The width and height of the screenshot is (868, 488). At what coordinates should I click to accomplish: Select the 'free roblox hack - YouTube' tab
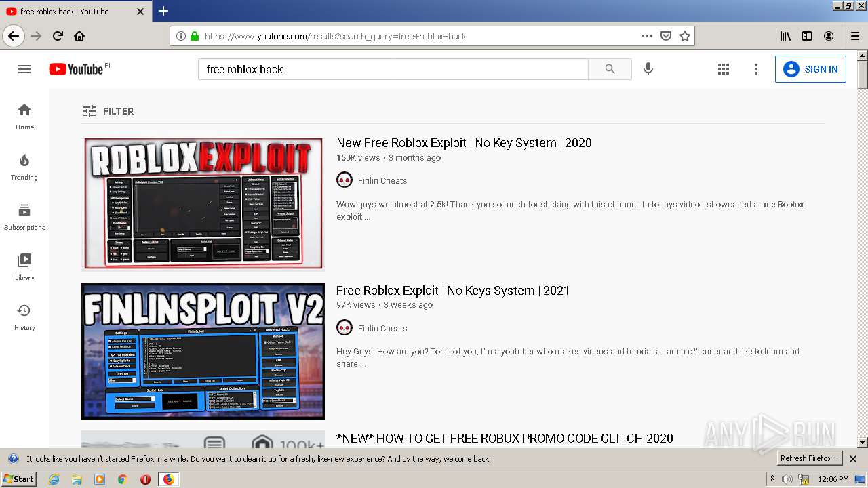tap(75, 12)
